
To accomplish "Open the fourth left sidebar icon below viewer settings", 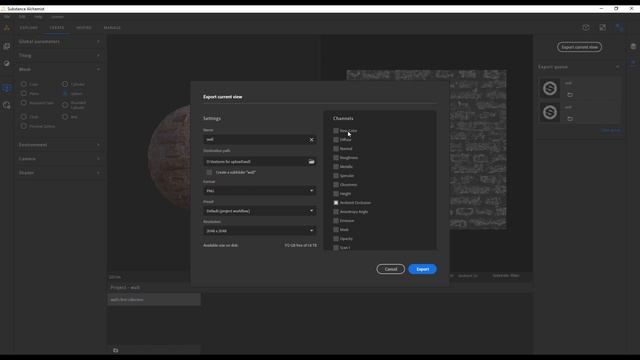I will click(7, 105).
